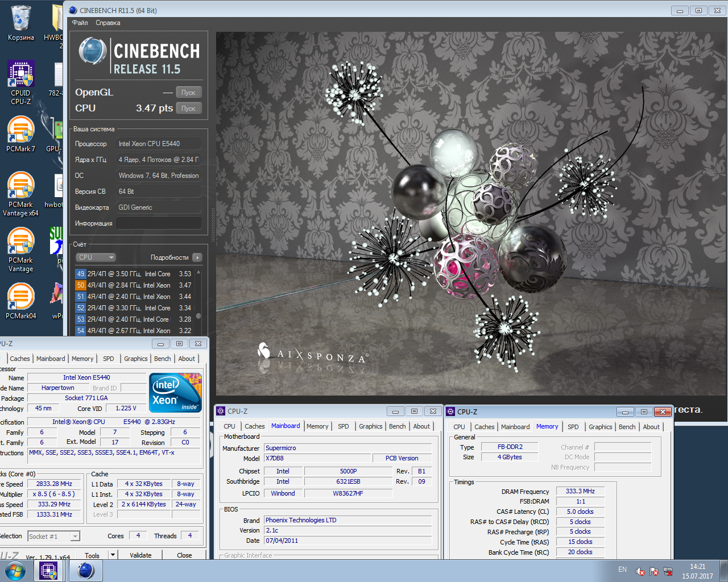
Task: Select ranking row 54 Intel Xeon 3.22
Action: [x=134, y=331]
